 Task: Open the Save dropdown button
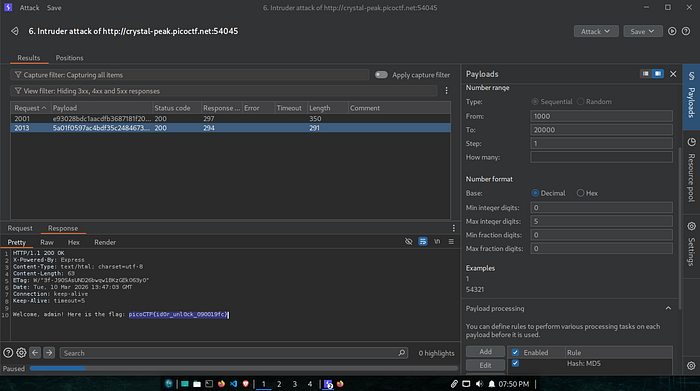tap(643, 31)
